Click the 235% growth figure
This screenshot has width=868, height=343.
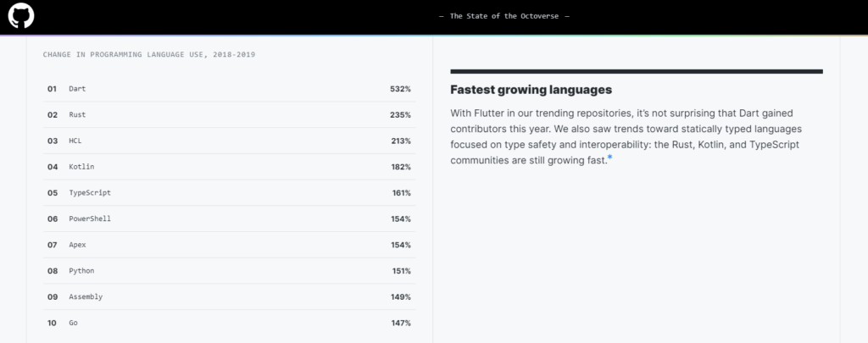tap(400, 114)
